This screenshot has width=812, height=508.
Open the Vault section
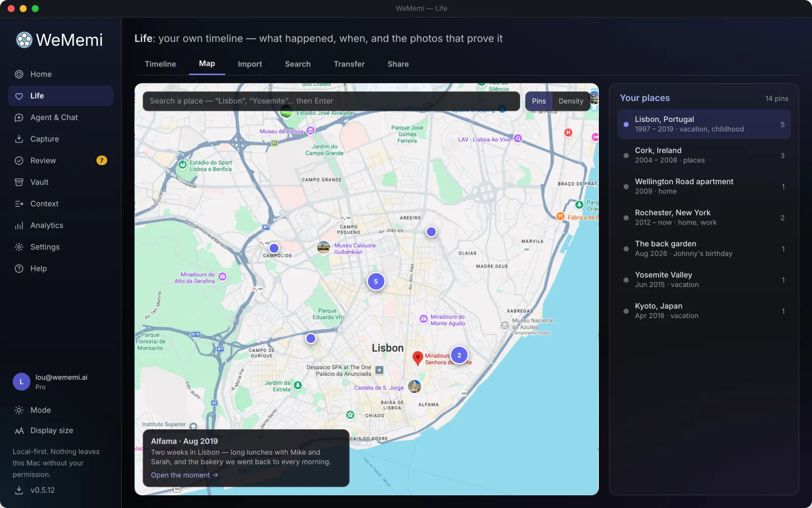60,182
